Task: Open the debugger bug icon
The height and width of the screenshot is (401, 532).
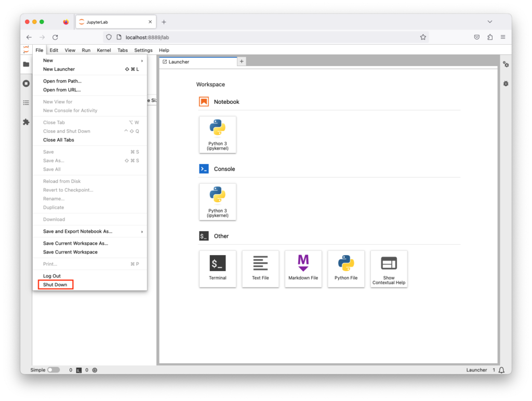Action: [x=506, y=84]
